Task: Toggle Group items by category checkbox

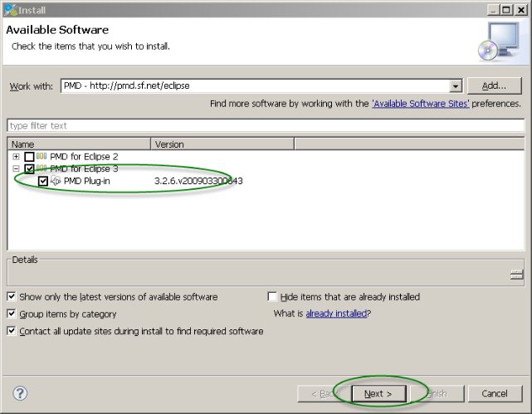Action: pos(11,314)
